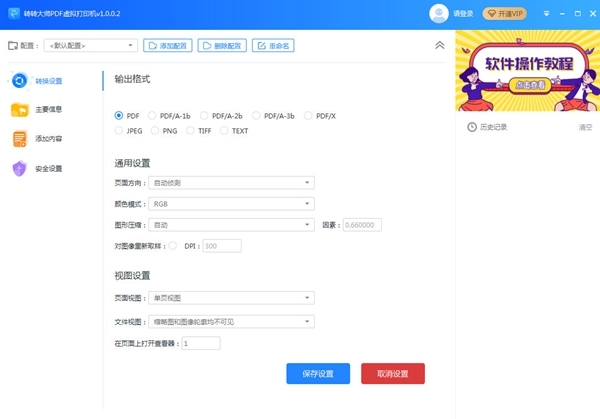This screenshot has width=600, height=419.
Task: Click the 视图设置 section heading
Action: point(132,276)
